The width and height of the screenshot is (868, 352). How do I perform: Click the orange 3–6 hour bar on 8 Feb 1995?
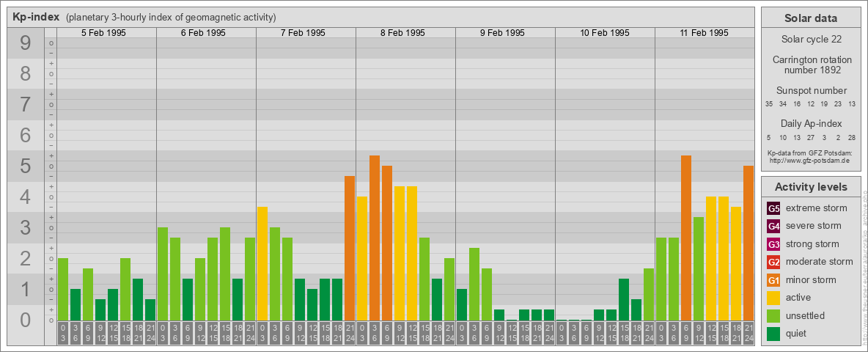click(x=375, y=238)
